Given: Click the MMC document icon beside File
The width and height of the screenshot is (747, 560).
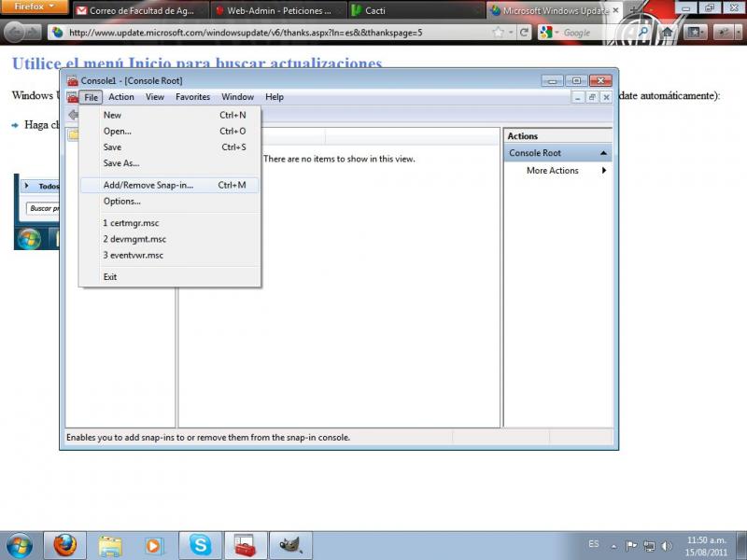Looking at the screenshot, I should [73, 97].
